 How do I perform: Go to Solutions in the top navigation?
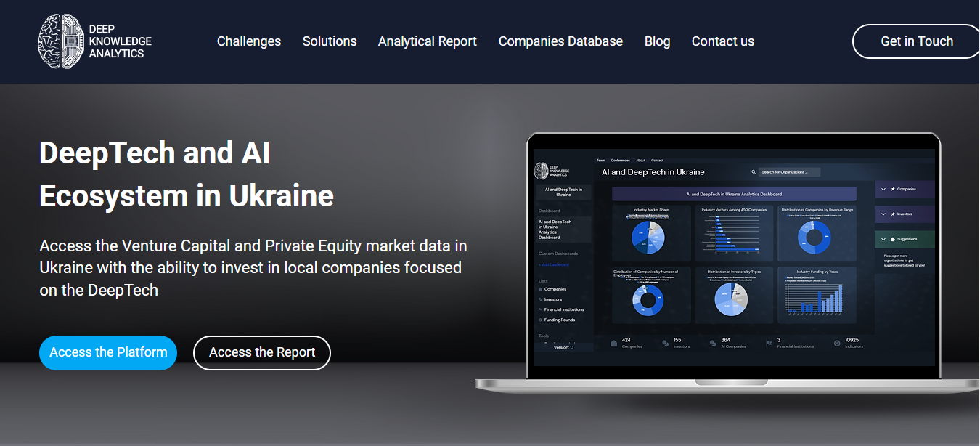(330, 41)
